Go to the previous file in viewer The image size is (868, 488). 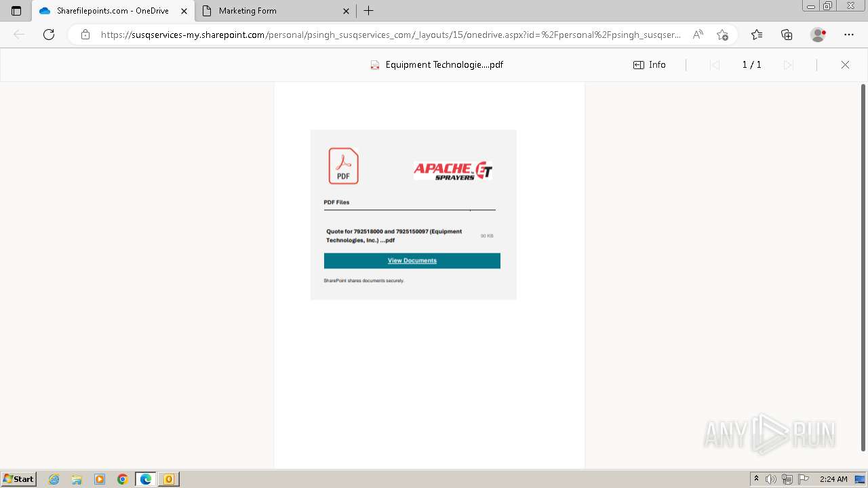714,65
